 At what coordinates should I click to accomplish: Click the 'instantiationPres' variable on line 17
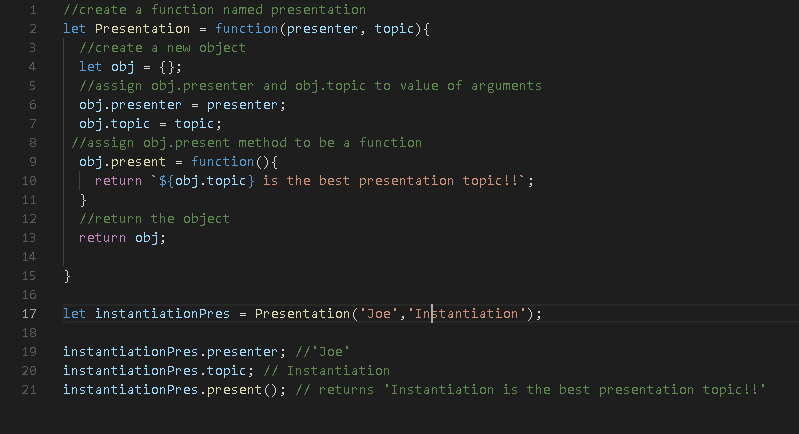pyautogui.click(x=162, y=314)
